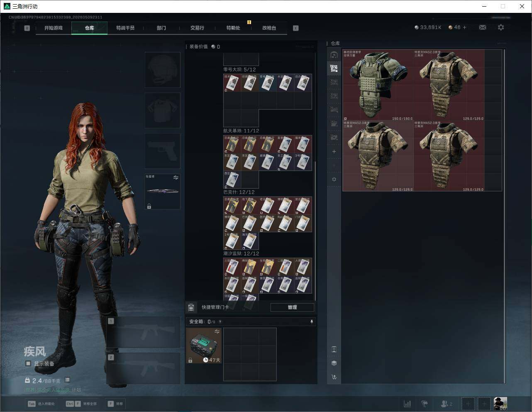Viewport: 532px width, 412px height.
Task: Click the 潮汐监狱: 12/12 label
Action: click(x=241, y=253)
